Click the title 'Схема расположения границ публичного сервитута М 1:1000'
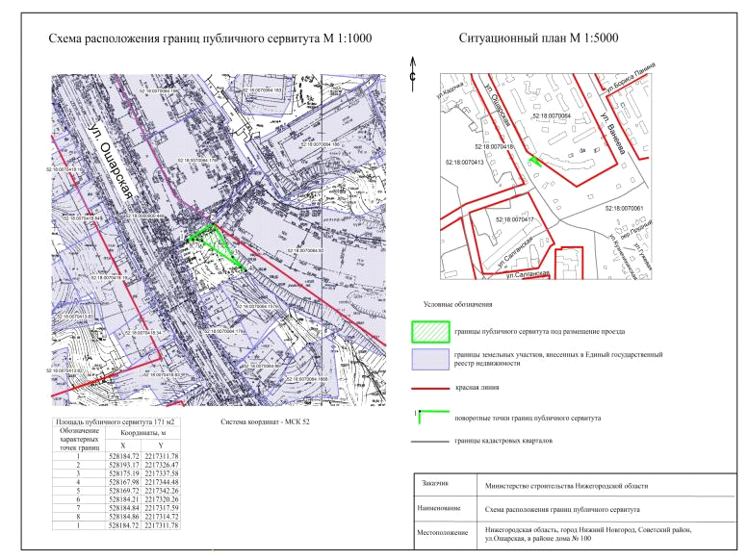 click(210, 38)
